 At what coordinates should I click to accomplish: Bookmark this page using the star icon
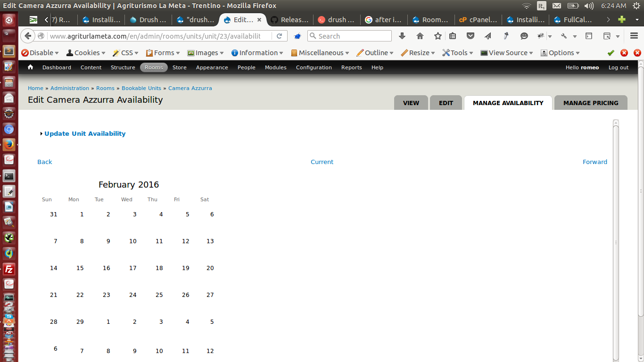(438, 36)
